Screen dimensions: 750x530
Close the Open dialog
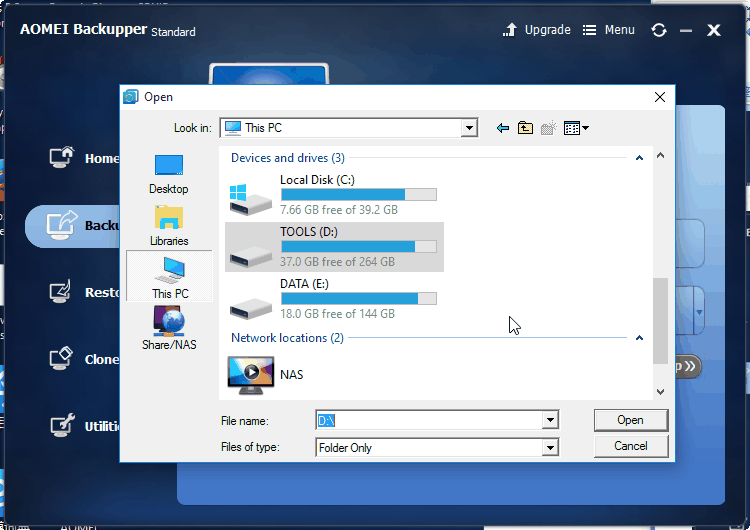point(660,97)
